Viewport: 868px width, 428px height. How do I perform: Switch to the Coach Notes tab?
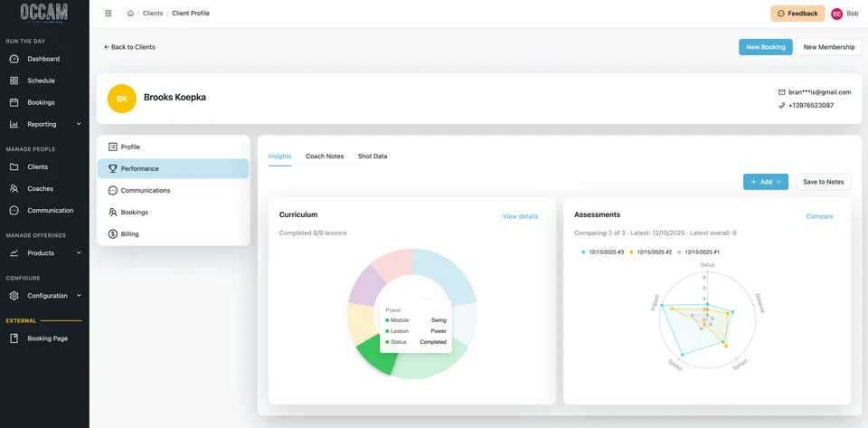point(325,157)
